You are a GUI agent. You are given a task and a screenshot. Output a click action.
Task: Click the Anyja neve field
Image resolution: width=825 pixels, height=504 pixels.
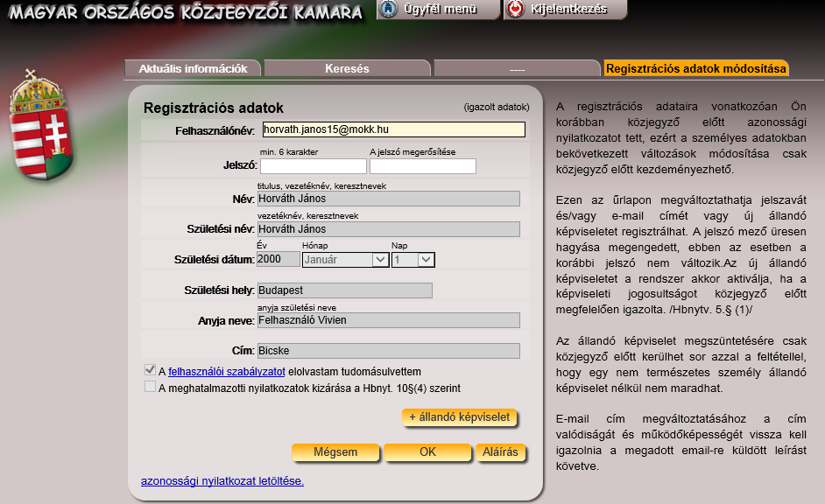[388, 320]
